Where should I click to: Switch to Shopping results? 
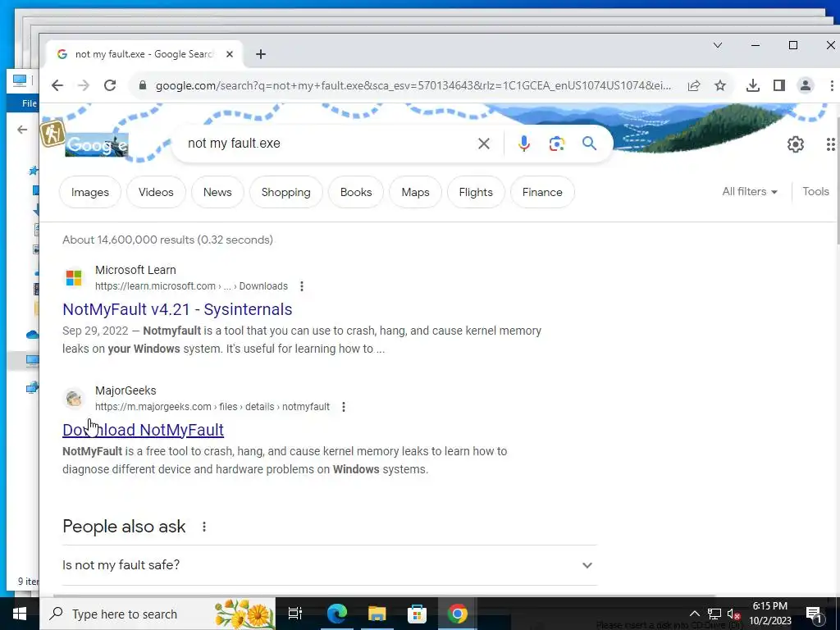[286, 192]
